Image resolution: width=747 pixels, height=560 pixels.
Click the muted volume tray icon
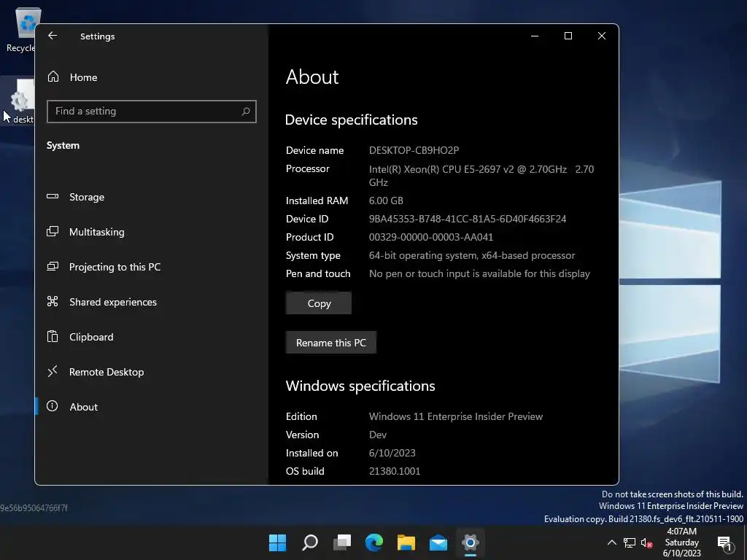pos(646,542)
